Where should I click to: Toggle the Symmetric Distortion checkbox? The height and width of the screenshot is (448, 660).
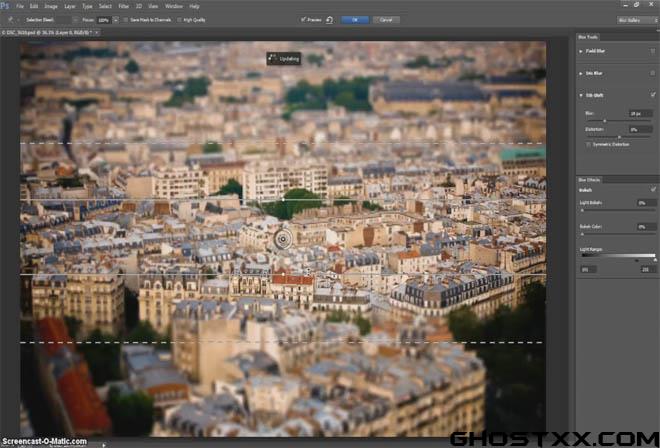point(588,144)
